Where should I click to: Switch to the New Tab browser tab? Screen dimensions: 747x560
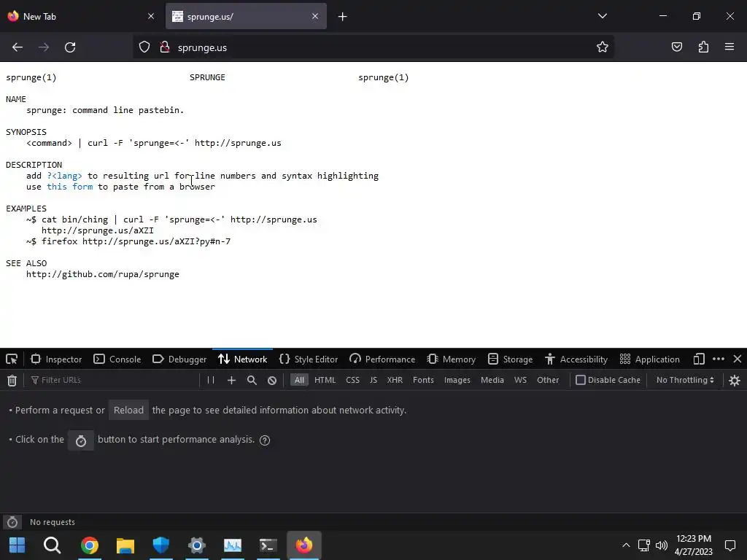click(x=81, y=17)
